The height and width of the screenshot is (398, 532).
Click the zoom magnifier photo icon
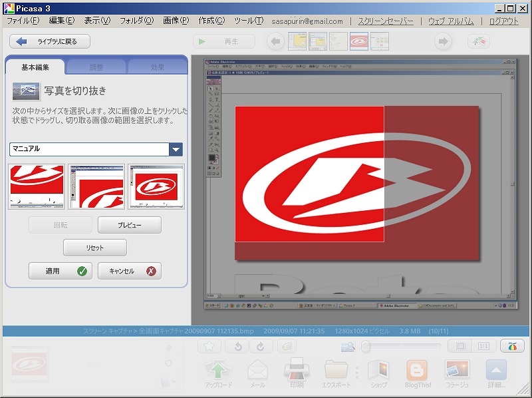click(x=348, y=347)
